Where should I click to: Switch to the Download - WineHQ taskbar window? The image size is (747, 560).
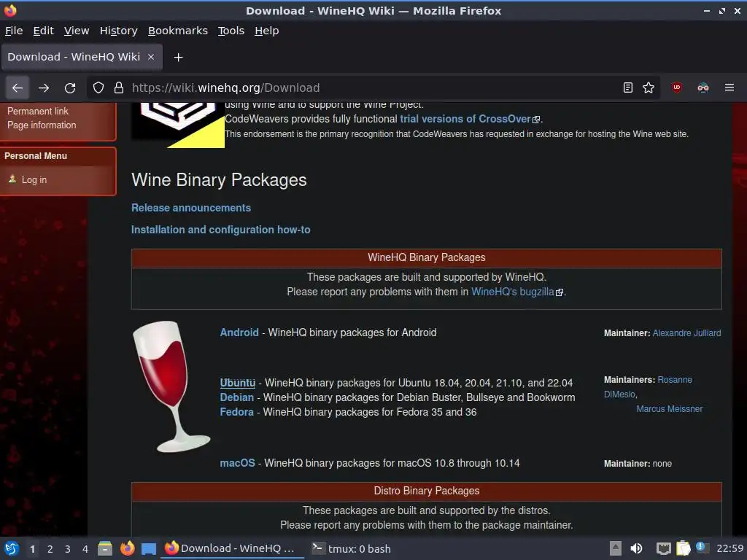pos(232,548)
